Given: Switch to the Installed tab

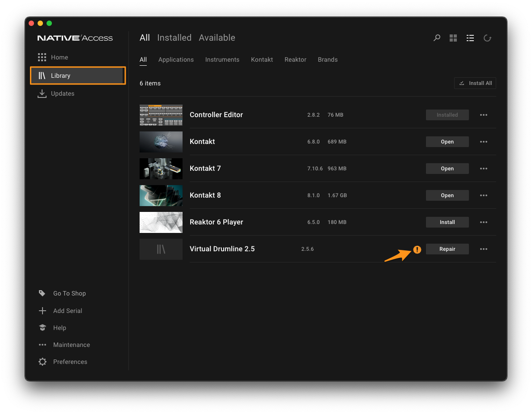Looking at the screenshot, I should 174,38.
